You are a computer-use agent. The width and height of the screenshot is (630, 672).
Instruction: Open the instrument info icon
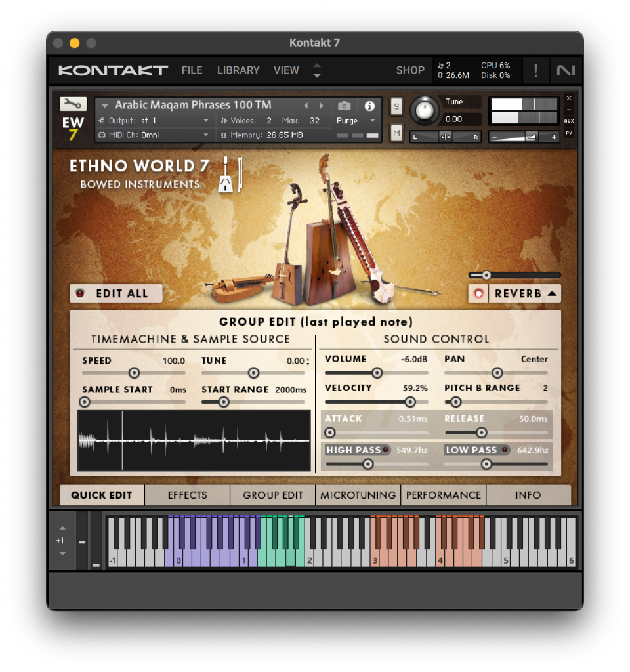[x=369, y=106]
